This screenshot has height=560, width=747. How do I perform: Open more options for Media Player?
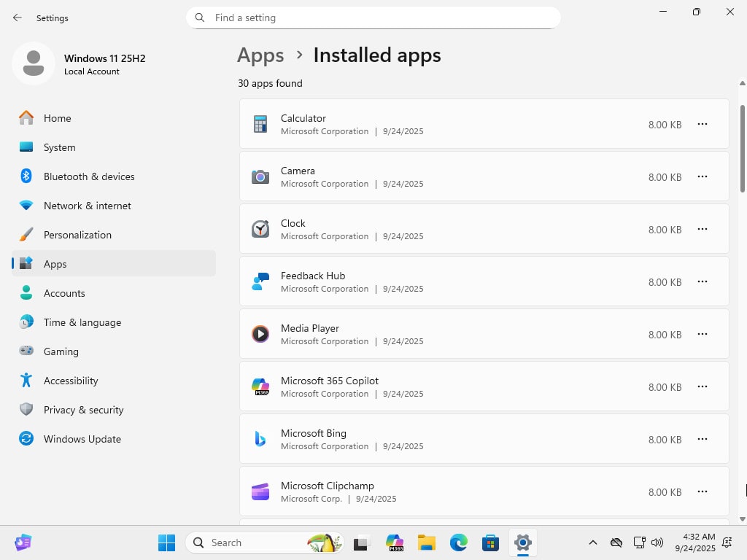[x=702, y=335]
